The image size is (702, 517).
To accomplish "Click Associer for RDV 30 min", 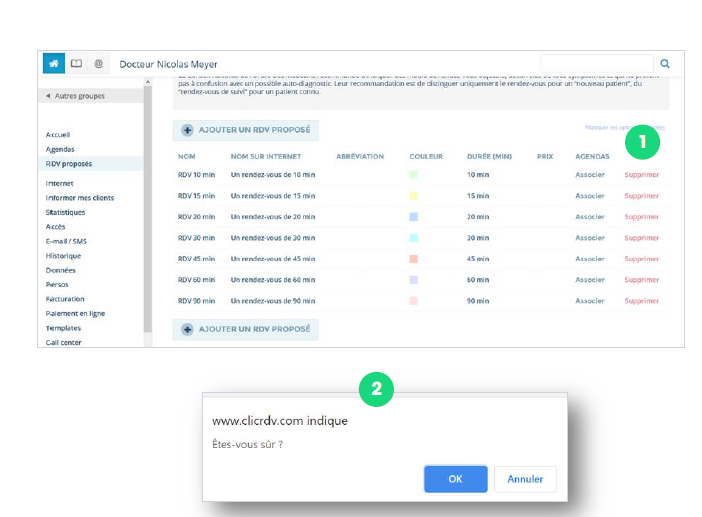I will pos(590,238).
